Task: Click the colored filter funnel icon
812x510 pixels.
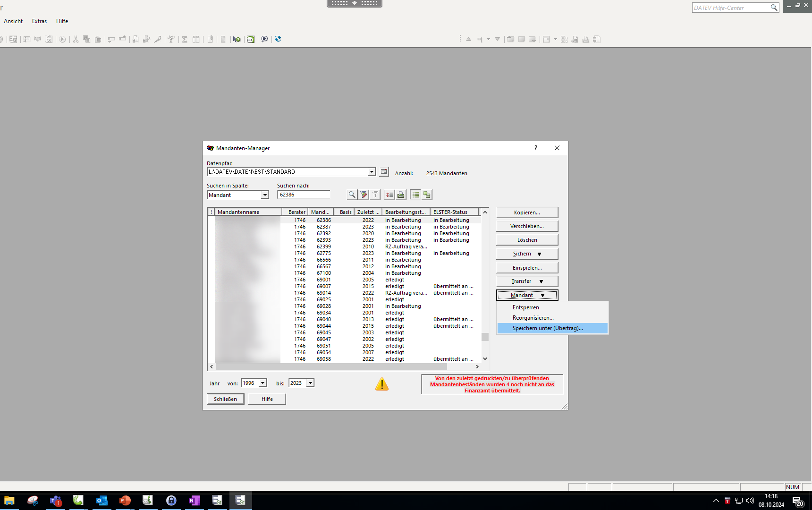Action: click(364, 195)
